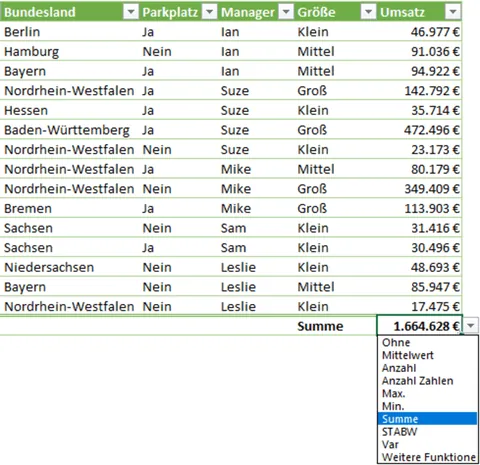The height and width of the screenshot is (465, 480).
Task: Select the 23.173 € cell
Action: (x=419, y=150)
